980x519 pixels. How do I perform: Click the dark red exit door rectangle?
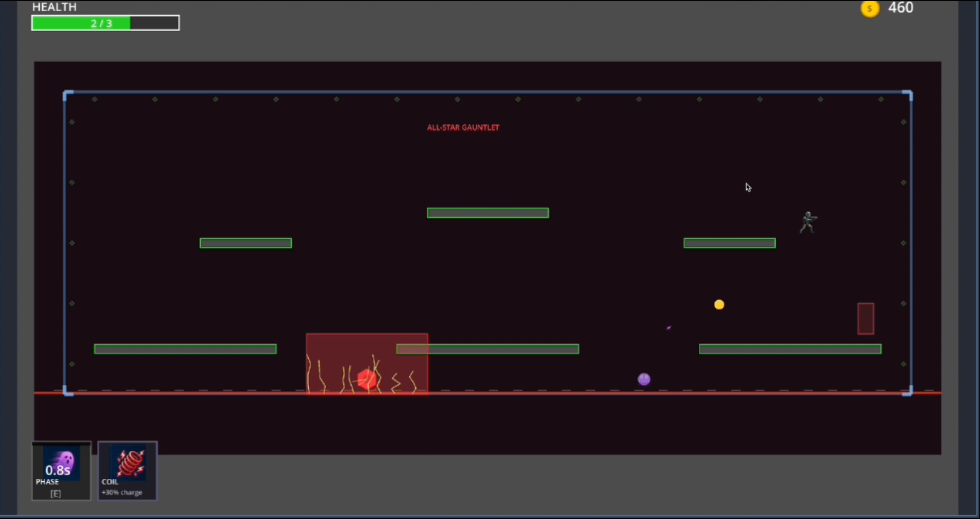coord(865,319)
